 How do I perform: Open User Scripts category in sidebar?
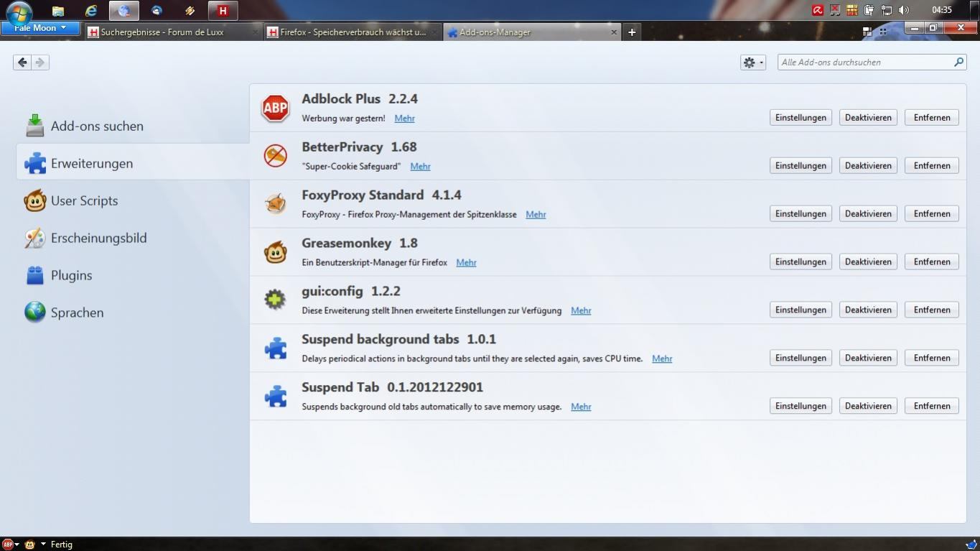click(132, 200)
